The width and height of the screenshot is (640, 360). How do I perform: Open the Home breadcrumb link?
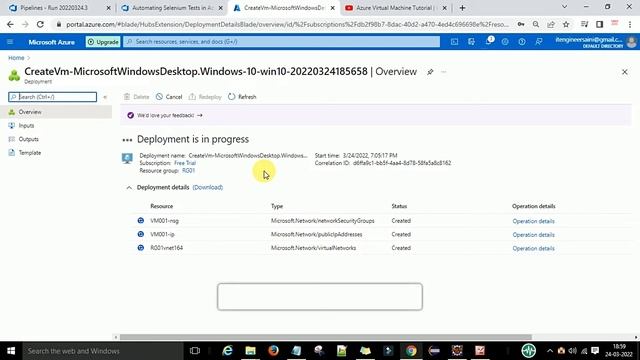pos(16,58)
